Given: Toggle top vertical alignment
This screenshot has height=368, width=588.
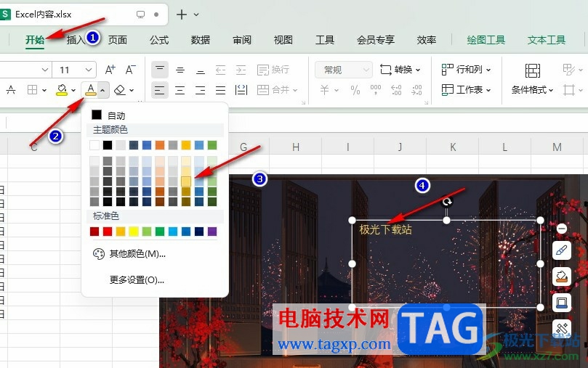Looking at the screenshot, I should [160, 70].
